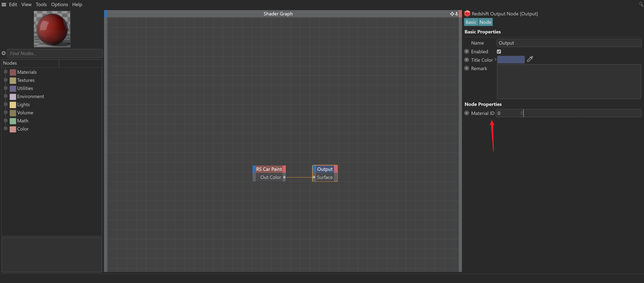Open the Options menu
Viewport: 644px width, 283px height.
[x=59, y=5]
